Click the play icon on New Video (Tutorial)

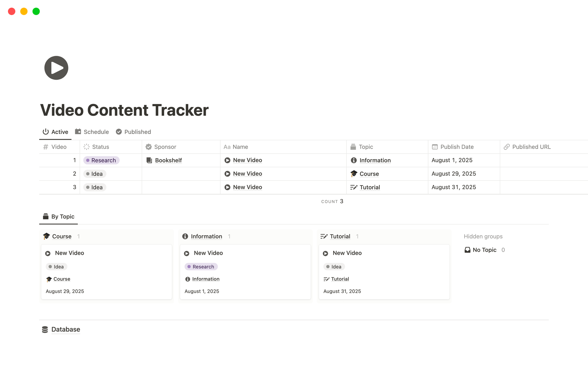point(326,253)
